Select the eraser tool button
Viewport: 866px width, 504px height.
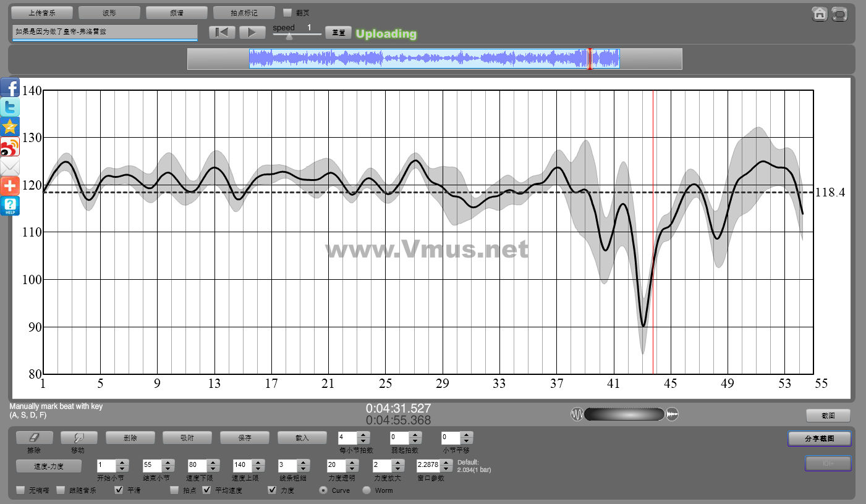pos(35,437)
